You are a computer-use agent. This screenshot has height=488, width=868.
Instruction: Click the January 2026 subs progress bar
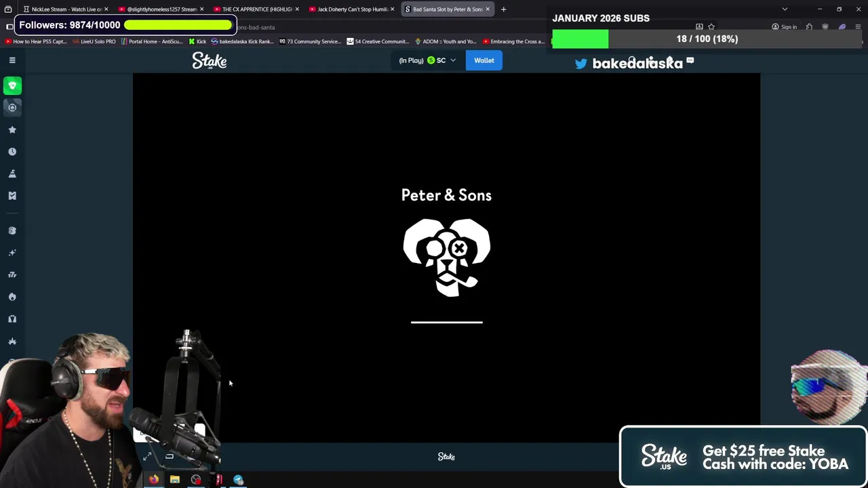tap(707, 39)
